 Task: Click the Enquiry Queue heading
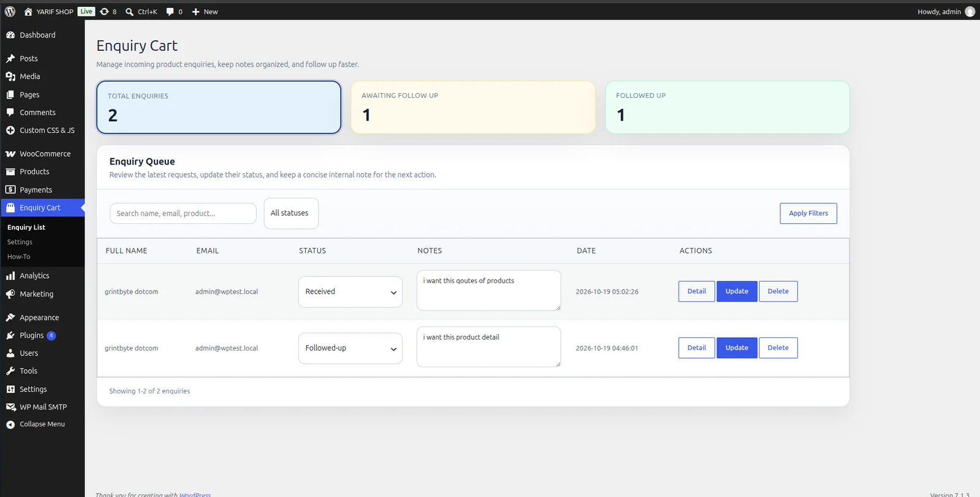pos(142,162)
